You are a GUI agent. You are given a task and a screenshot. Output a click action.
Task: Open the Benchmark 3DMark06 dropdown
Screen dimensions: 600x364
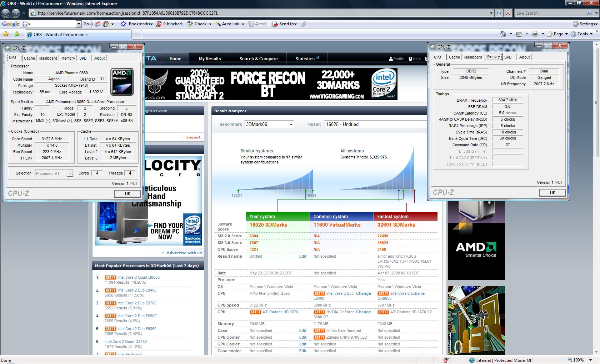coord(269,124)
